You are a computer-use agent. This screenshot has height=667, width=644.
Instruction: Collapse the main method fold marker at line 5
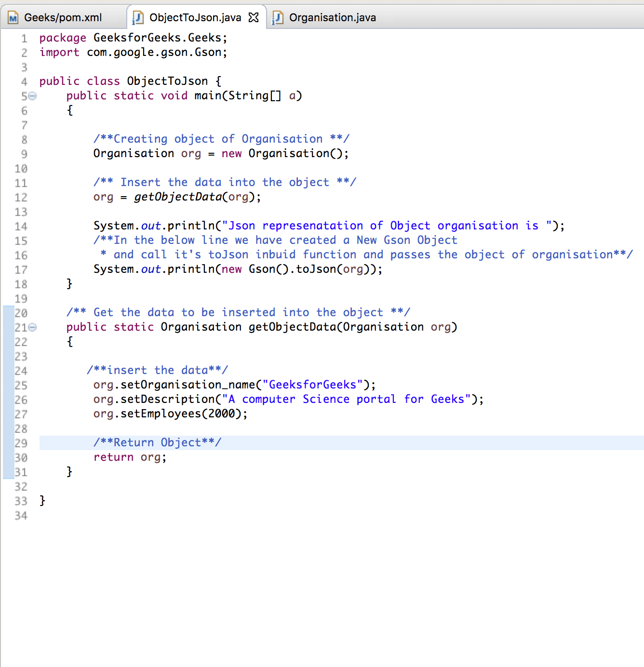point(32,96)
